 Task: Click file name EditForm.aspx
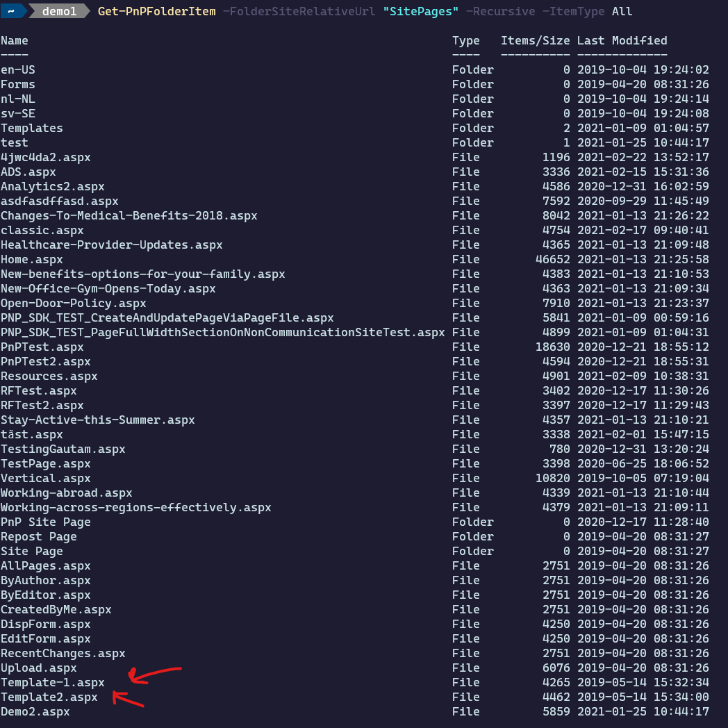[46, 639]
